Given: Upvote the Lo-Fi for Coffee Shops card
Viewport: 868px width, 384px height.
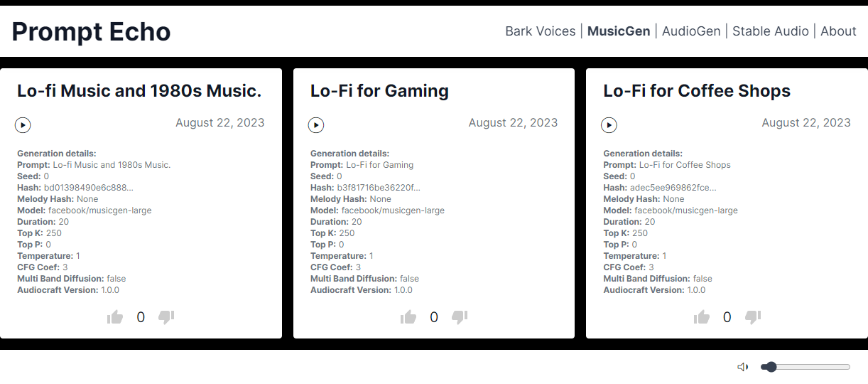Looking at the screenshot, I should point(702,317).
